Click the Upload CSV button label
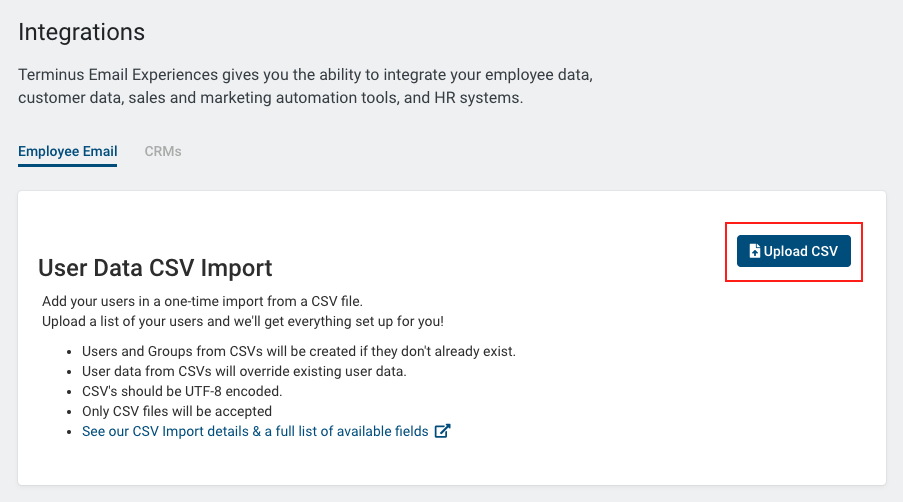This screenshot has height=502, width=903. [800, 251]
